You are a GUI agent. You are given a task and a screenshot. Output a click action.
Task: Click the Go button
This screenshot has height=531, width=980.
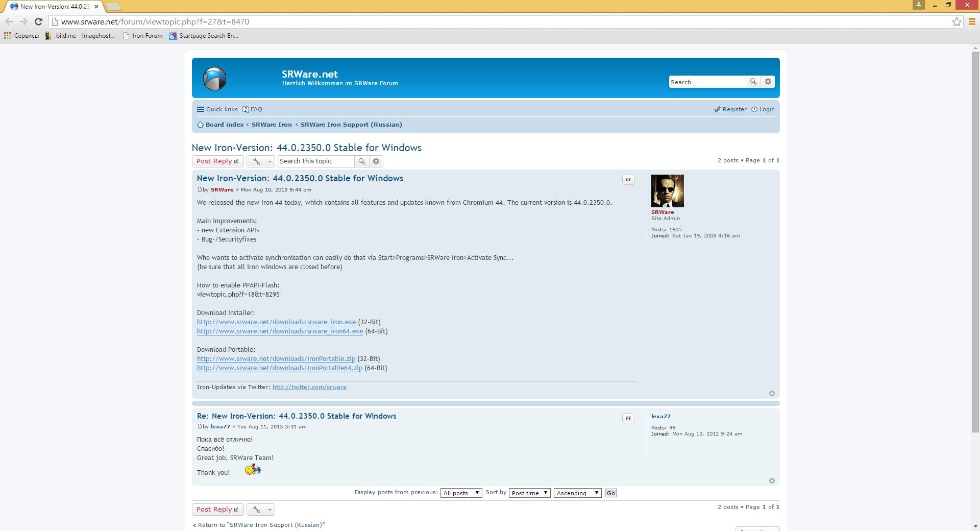click(610, 493)
